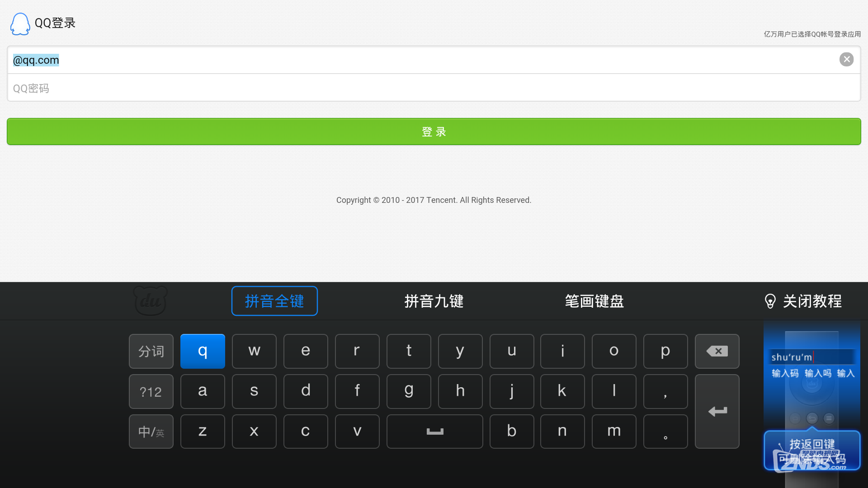Switch to 笔画键盘 stroke keyboard tab
Viewport: 868px width, 488px height.
(594, 301)
